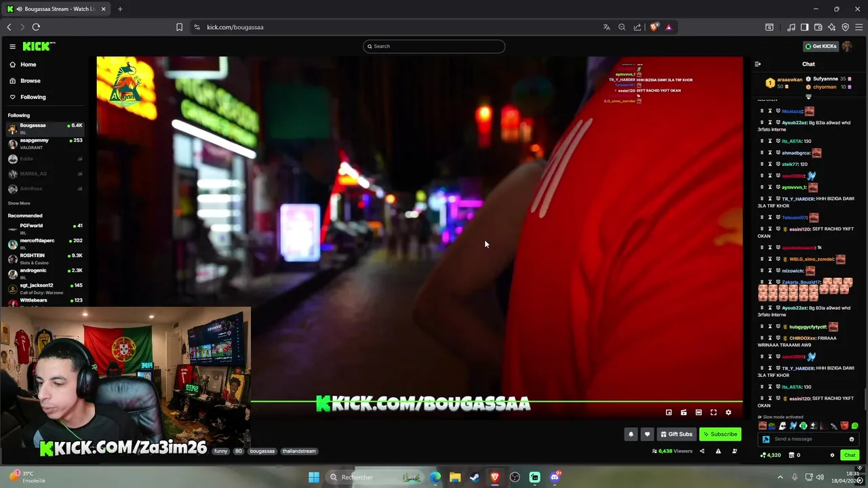This screenshot has width=868, height=488.
Task: Go back in browser
Action: 9,27
